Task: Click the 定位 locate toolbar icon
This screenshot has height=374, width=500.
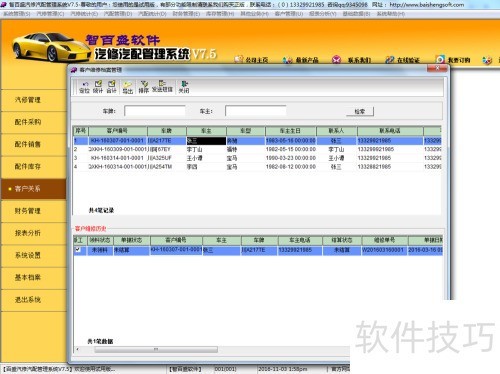Action: coord(84,87)
